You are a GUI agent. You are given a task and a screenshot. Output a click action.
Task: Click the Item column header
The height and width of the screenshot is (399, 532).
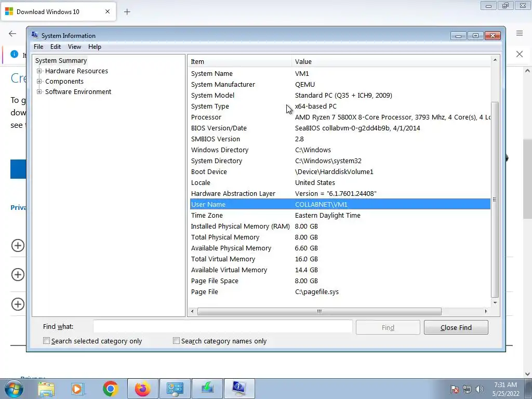point(240,62)
